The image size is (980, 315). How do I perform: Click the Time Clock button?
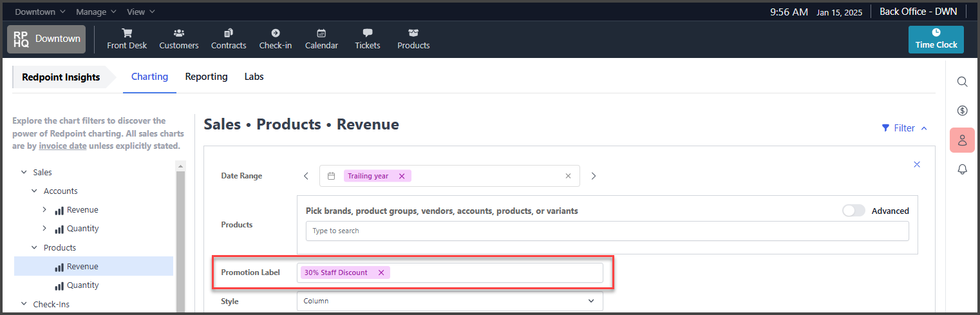[936, 39]
